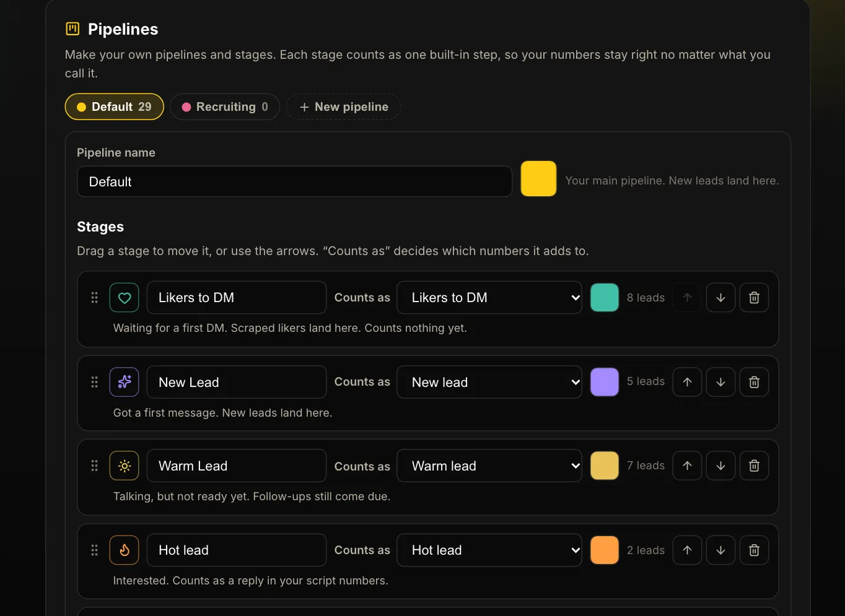The image size is (845, 616).
Task: Click the up arrow of Likers to DM stage
Action: (x=687, y=298)
